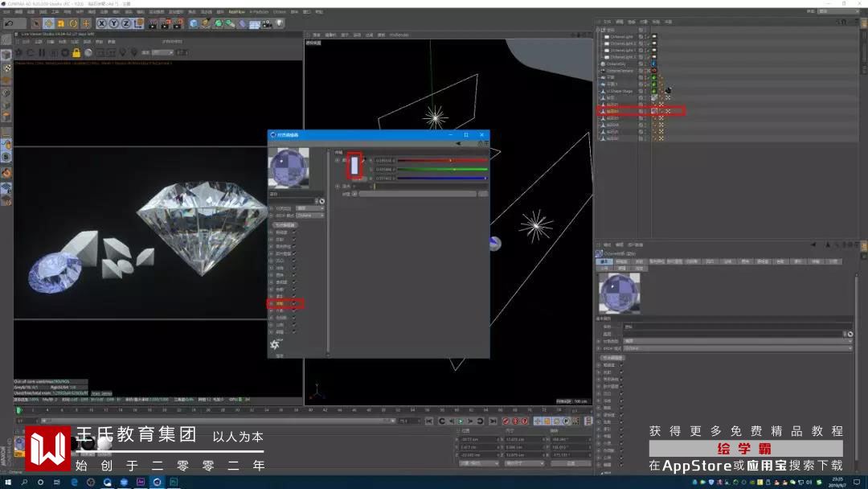The height and width of the screenshot is (489, 868).
Task: Toggle the Z axis lock
Action: (125, 23)
